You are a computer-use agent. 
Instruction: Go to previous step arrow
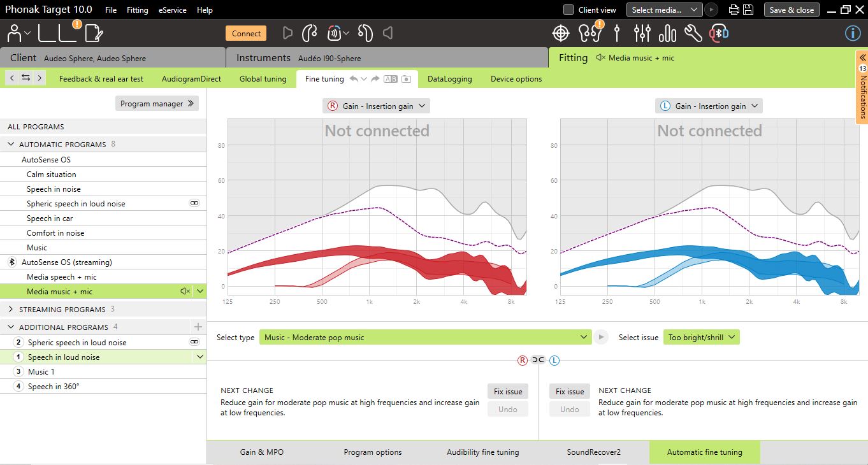pyautogui.click(x=11, y=78)
